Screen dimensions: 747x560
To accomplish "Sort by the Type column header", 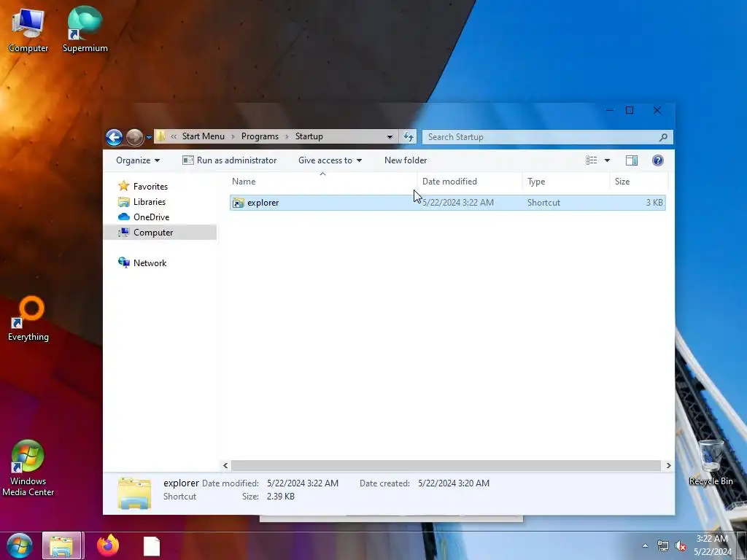I will pyautogui.click(x=566, y=182).
